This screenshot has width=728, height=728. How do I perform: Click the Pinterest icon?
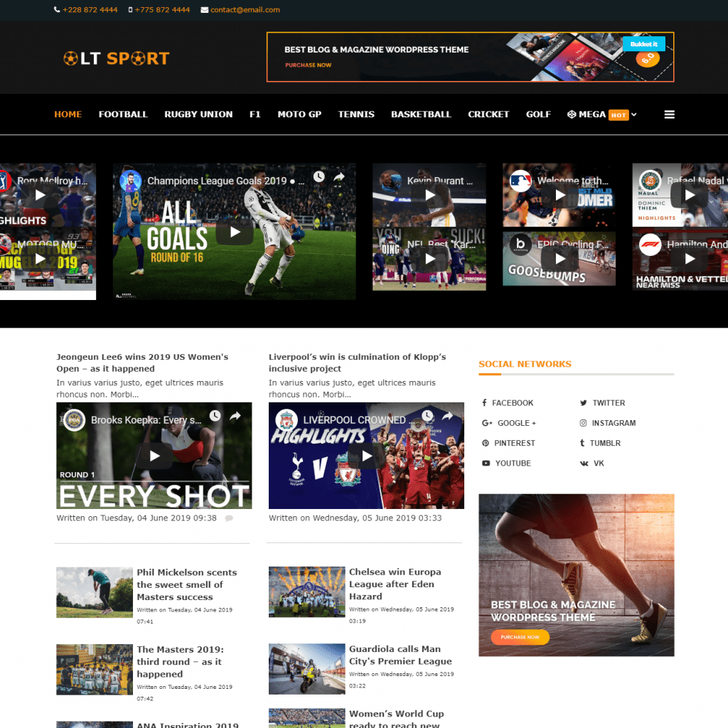tap(485, 443)
